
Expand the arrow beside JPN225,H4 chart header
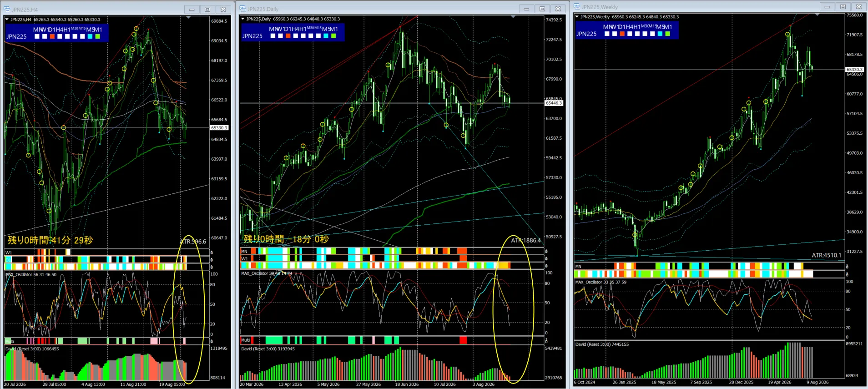[7, 20]
